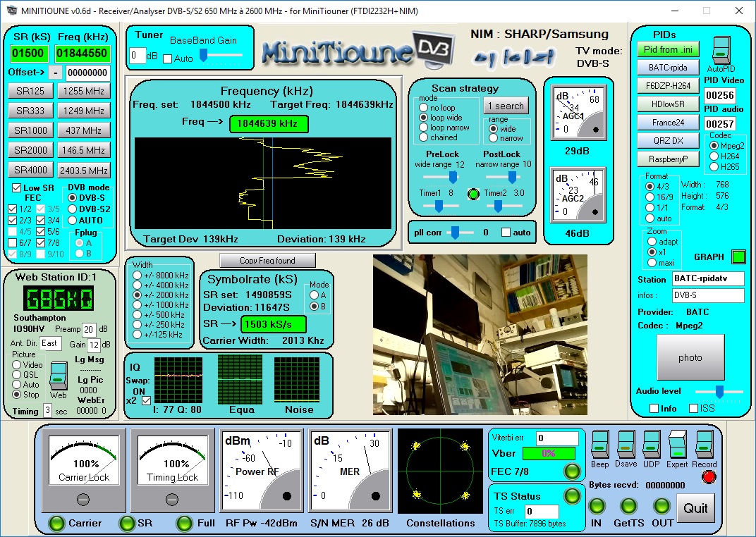Flip the UDP switch
756x537 pixels.
point(651,445)
